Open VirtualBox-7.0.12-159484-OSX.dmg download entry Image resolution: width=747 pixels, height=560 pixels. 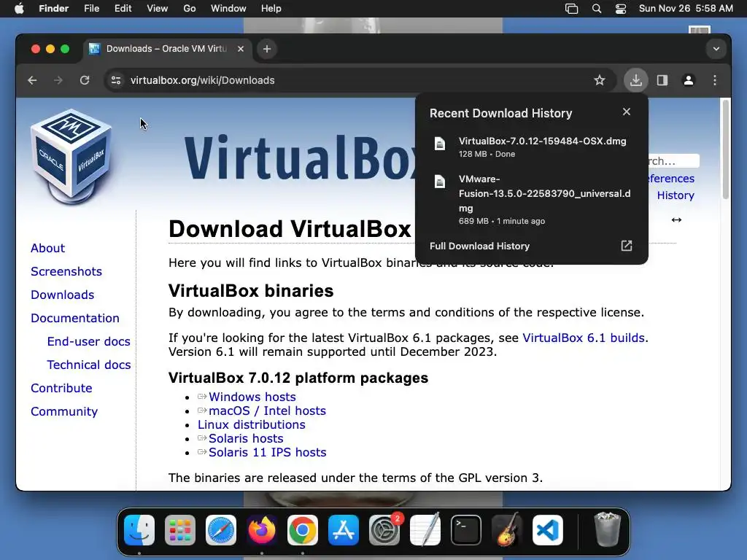533,147
